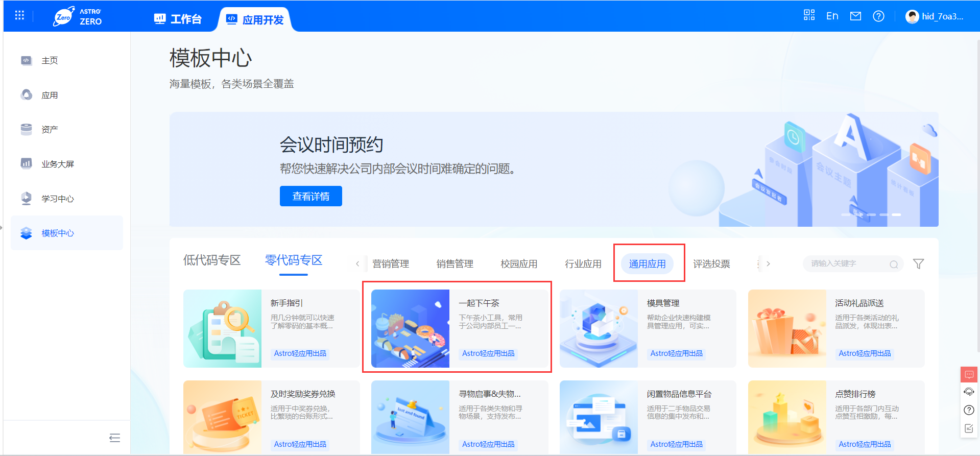This screenshot has width=980, height=456.
Task: Switch to the 工作台 tab
Action: (x=178, y=19)
